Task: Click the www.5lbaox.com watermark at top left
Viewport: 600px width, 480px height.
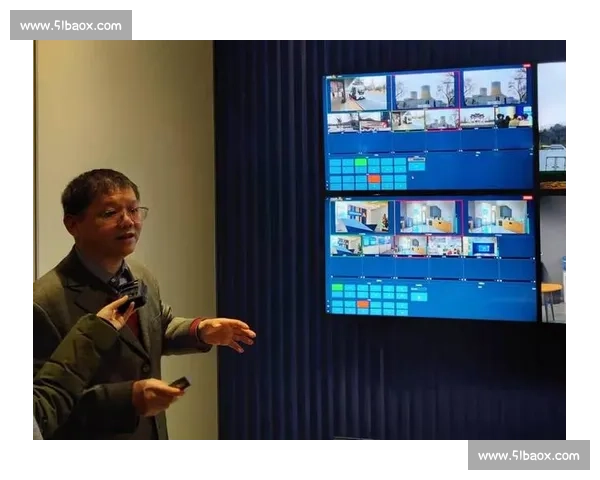Action: coord(71,25)
